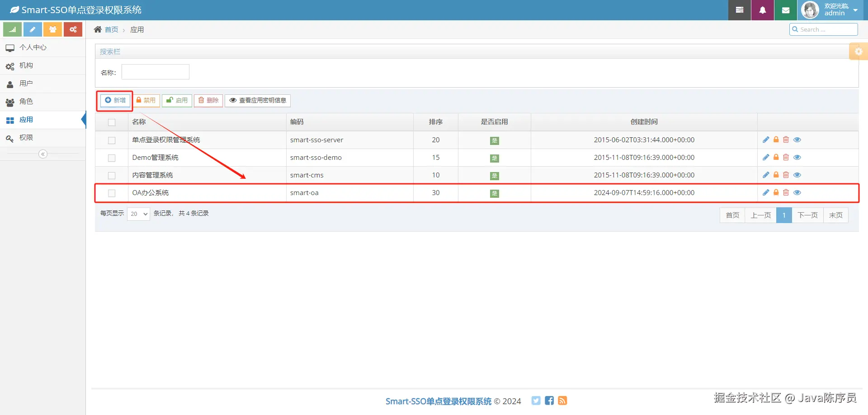This screenshot has height=415, width=868.
Task: Edit the 单点登录权限管理系统 row
Action: 766,140
